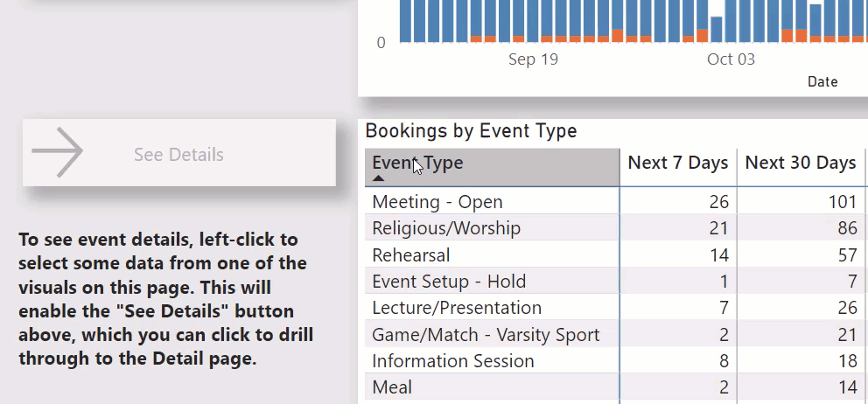The height and width of the screenshot is (404, 868).
Task: Click the Next 30 Days value 101
Action: (843, 202)
